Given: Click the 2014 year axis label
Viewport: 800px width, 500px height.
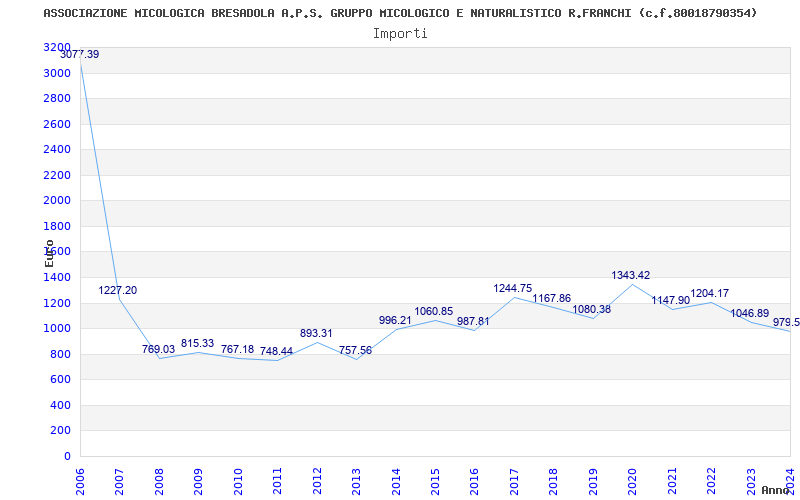Looking at the screenshot, I should 396,481.
